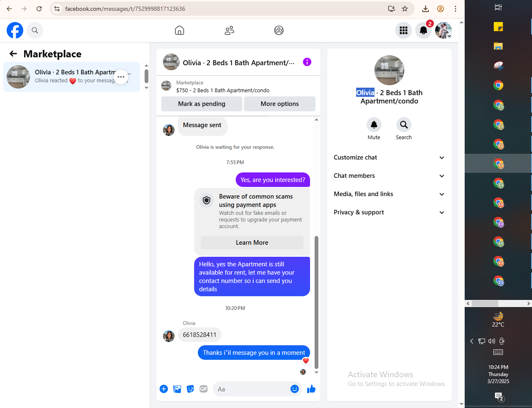
Task: Click the More options button
Action: pos(280,104)
